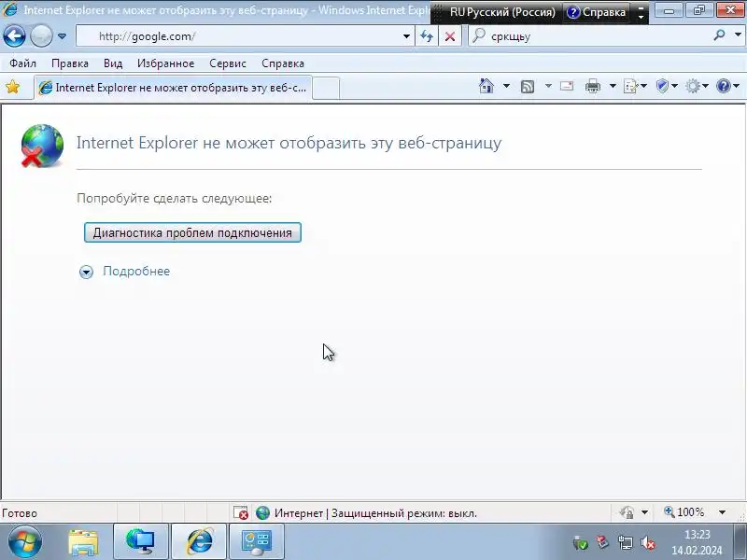Screen dimensions: 747x560
Task: Print page with the printer icon
Action: (x=593, y=86)
